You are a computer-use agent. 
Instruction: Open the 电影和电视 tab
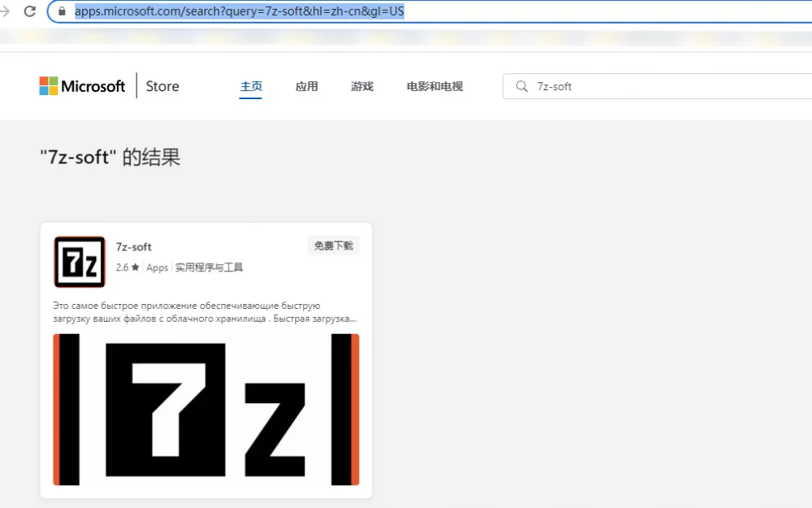coord(434,87)
